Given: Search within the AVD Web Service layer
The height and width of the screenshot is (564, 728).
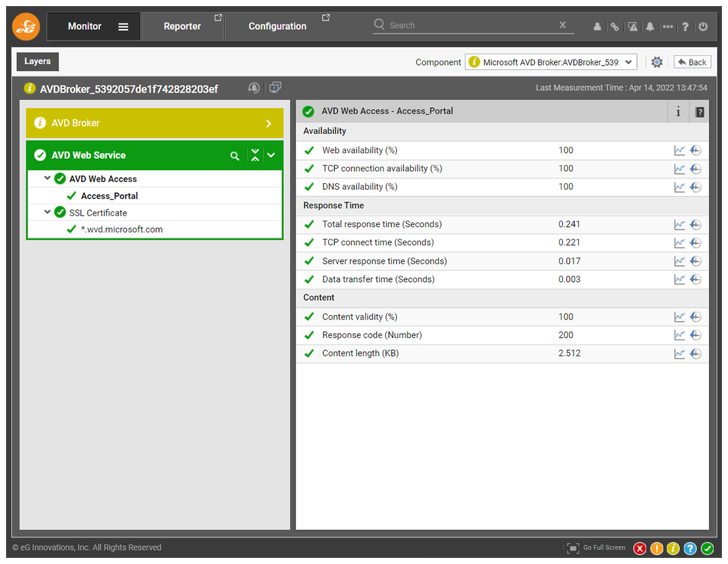Looking at the screenshot, I should 235,156.
